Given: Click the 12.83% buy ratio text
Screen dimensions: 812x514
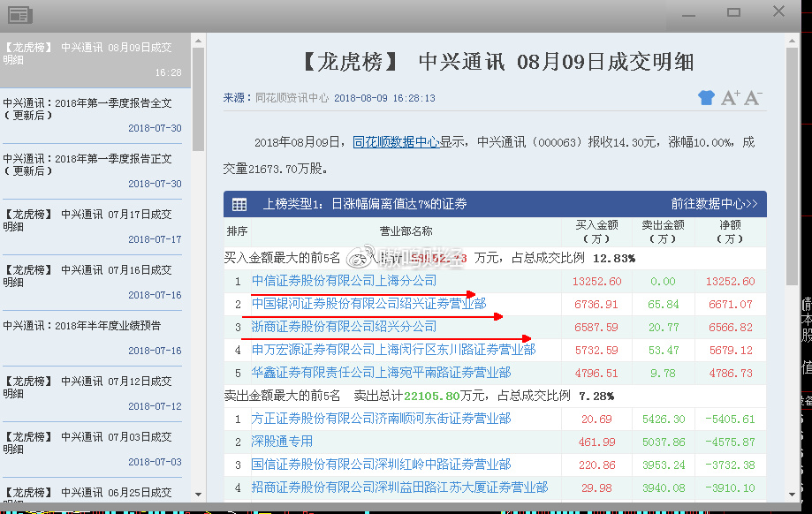Looking at the screenshot, I should (614, 258).
